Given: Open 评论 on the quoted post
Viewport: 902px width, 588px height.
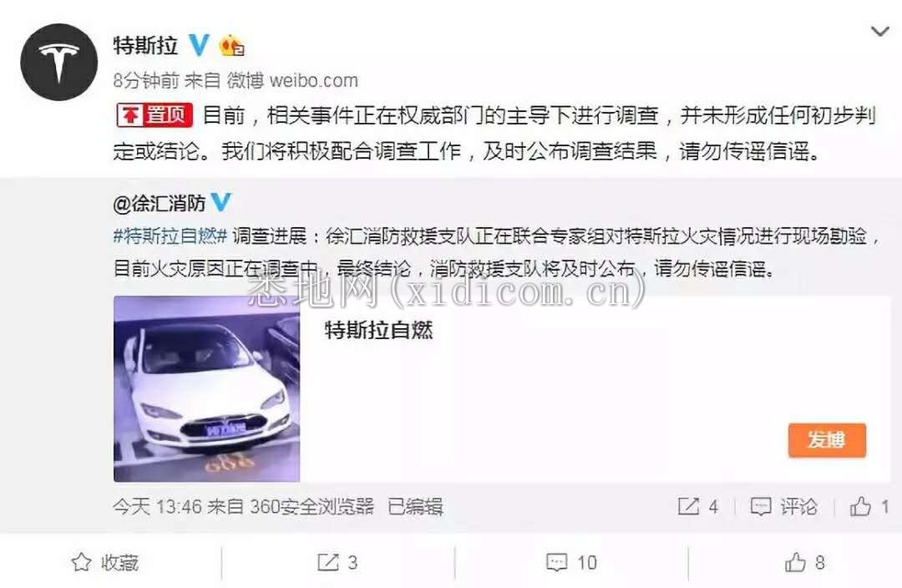Looking at the screenshot, I should 783,506.
